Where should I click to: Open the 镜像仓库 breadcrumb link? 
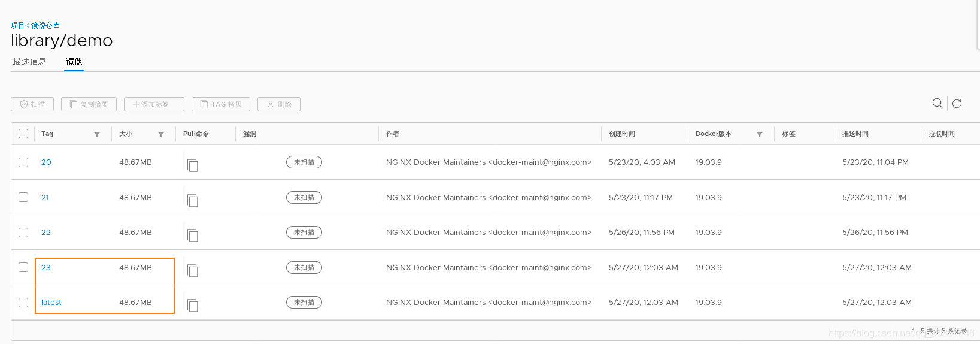click(x=45, y=26)
